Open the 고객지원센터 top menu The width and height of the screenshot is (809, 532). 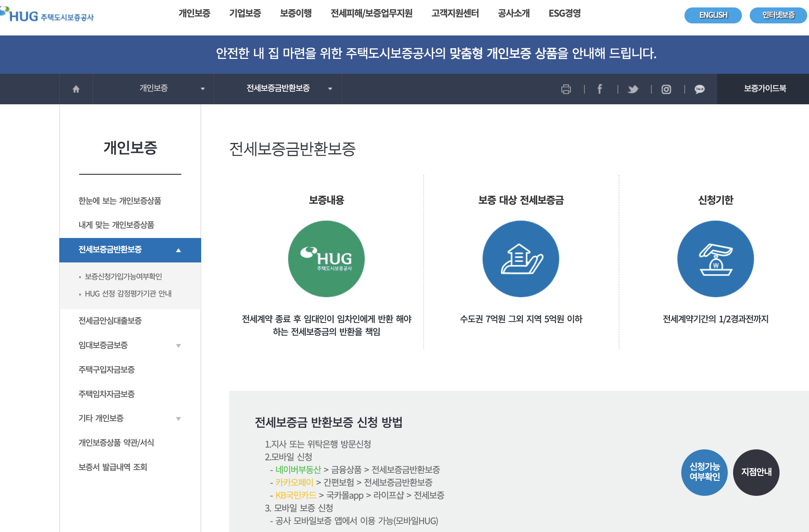coord(455,13)
